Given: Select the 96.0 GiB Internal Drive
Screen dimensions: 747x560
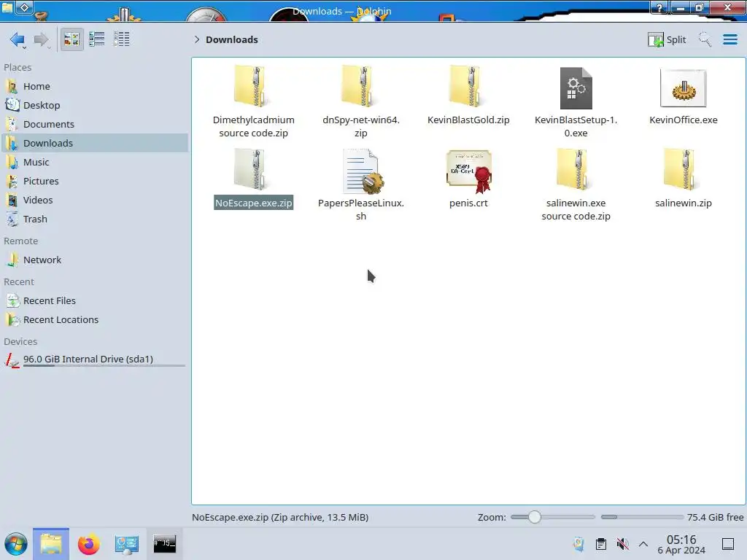Looking at the screenshot, I should 94,360.
